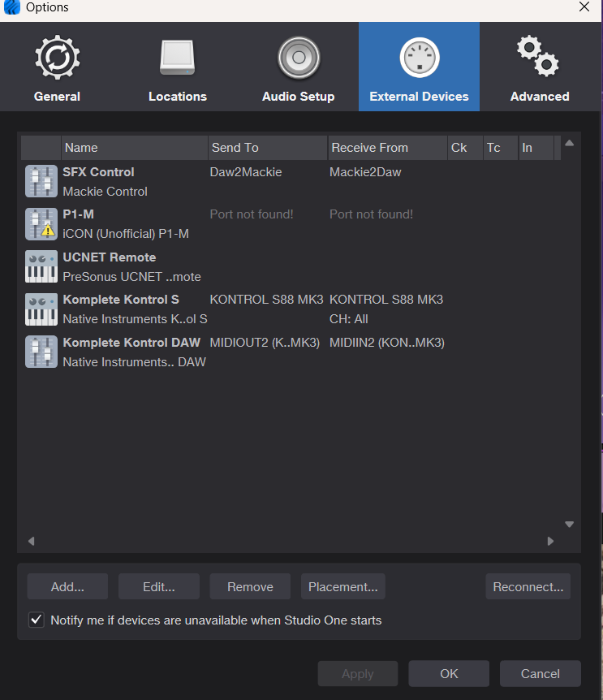Click the Daw2Mackie send port
Screen dimensions: 603x700
246,172
